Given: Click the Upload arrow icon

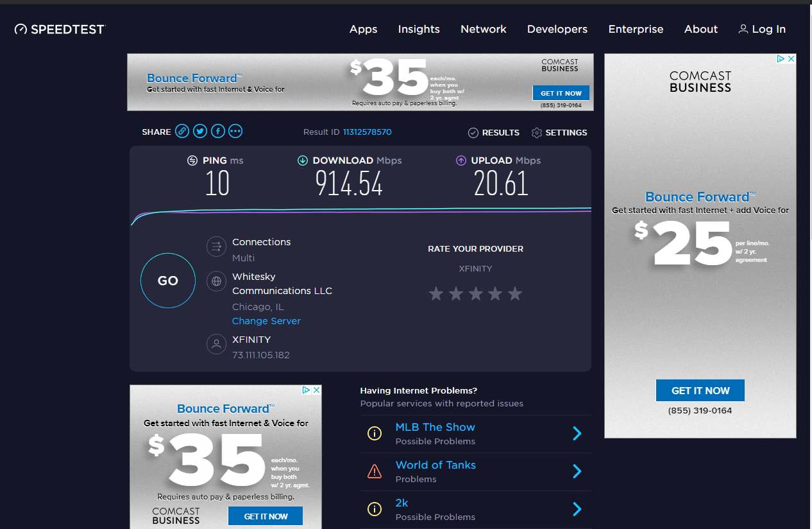Looking at the screenshot, I should [461, 160].
